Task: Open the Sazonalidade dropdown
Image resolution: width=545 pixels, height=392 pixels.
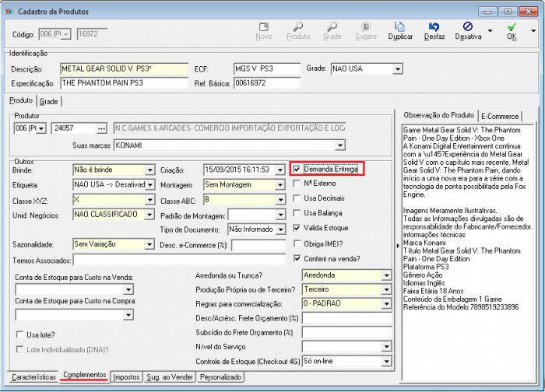Action: 149,244
